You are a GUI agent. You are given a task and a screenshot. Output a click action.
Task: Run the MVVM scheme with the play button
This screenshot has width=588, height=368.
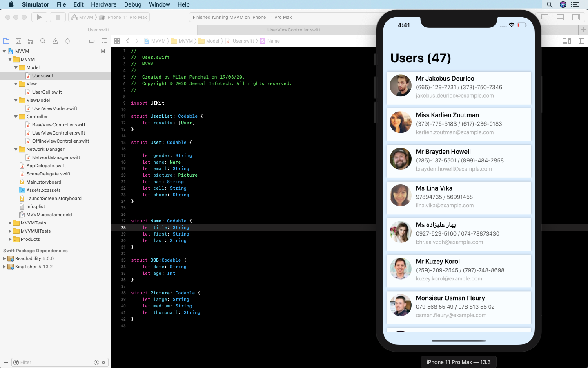[39, 17]
